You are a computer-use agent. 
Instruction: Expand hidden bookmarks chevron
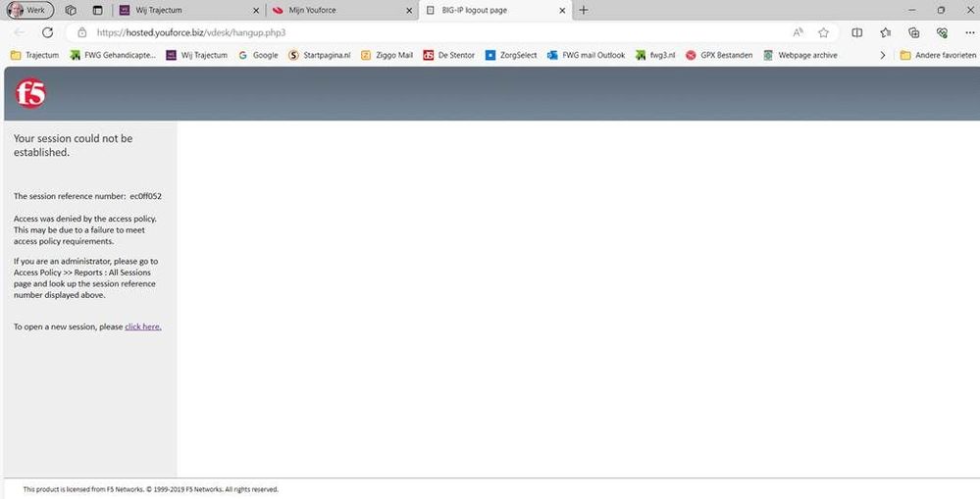tap(883, 55)
